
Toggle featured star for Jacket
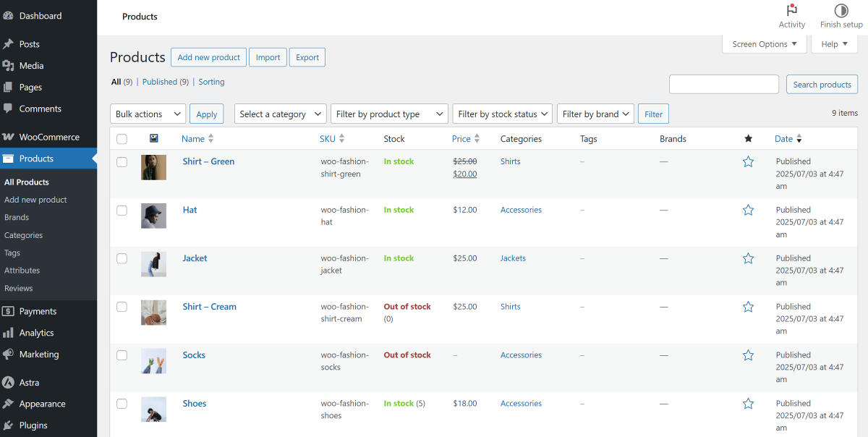[748, 258]
